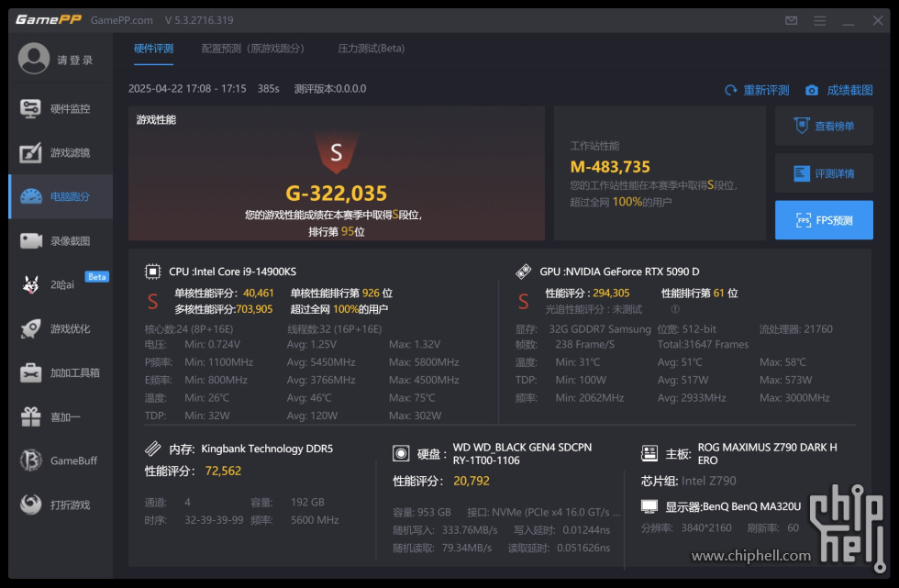Click CPU multi-core score 703,905
The height and width of the screenshot is (588, 899).
tap(255, 309)
